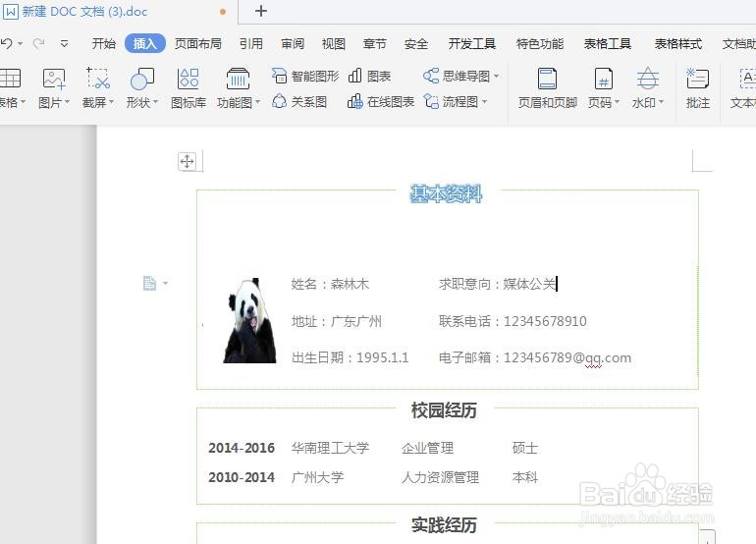Insert a table via 表格 icon
This screenshot has height=544, width=756.
click(x=10, y=79)
